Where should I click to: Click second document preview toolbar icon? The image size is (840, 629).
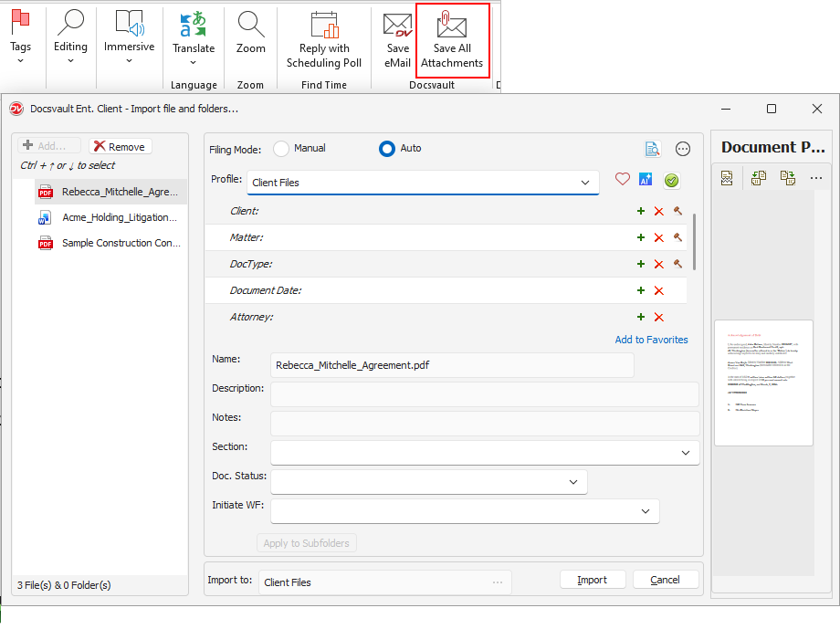pyautogui.click(x=758, y=178)
